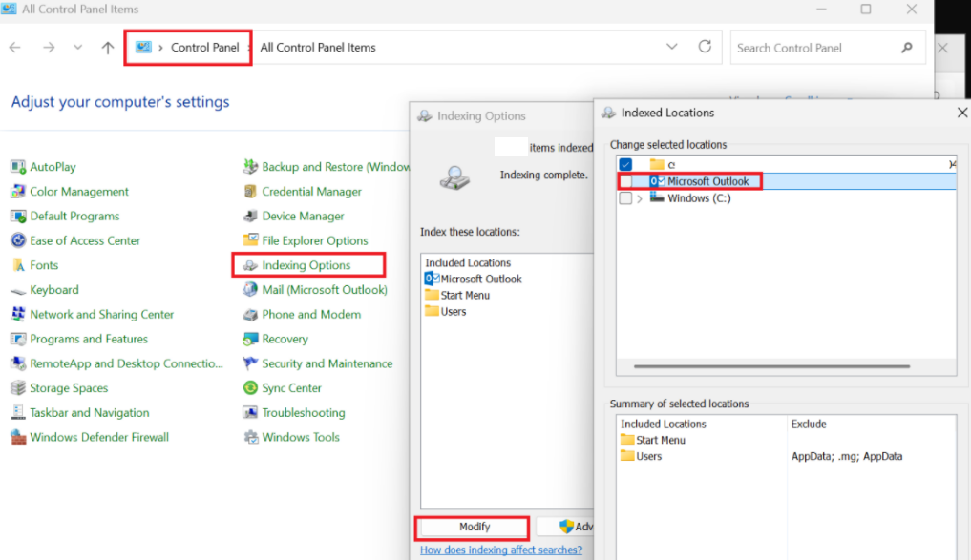Screen dimensions: 971x560
Task: Open Network and Sharing Center icon
Action: point(18,314)
